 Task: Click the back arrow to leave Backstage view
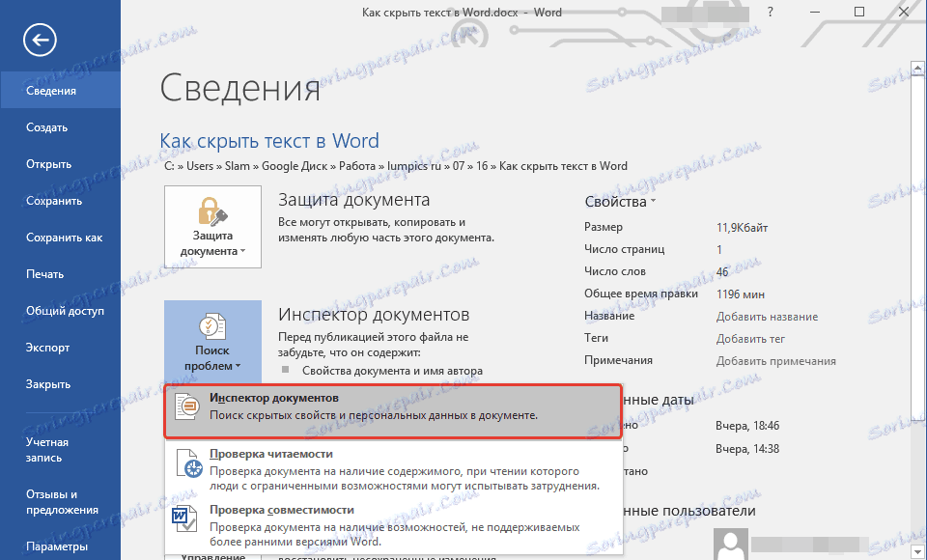pos(39,40)
